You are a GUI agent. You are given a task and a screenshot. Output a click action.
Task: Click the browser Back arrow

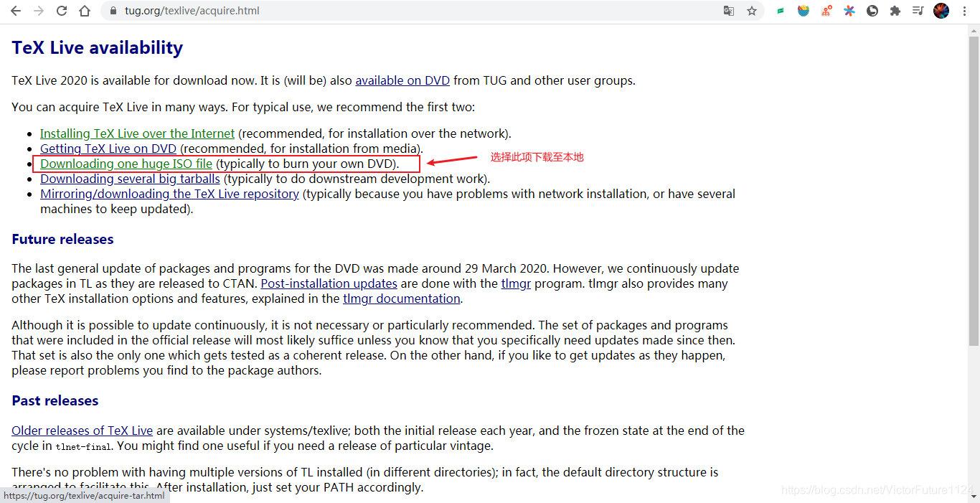16,11
